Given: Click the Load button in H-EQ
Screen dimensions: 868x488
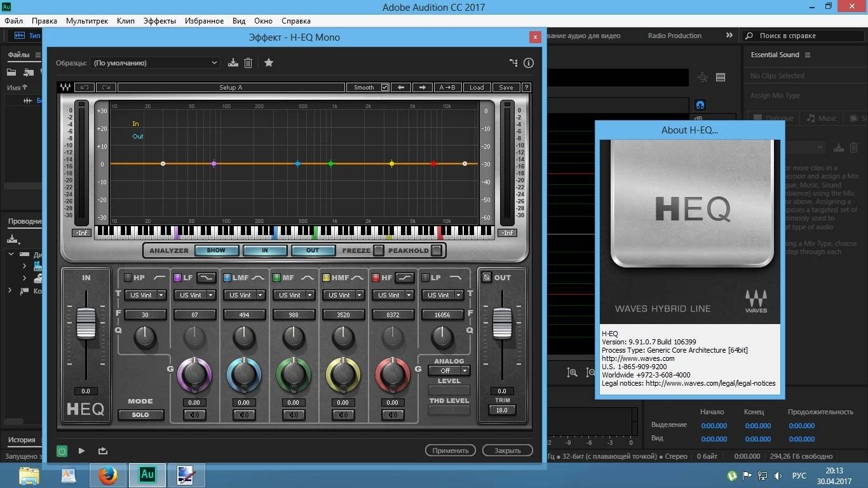Looking at the screenshot, I should point(477,87).
